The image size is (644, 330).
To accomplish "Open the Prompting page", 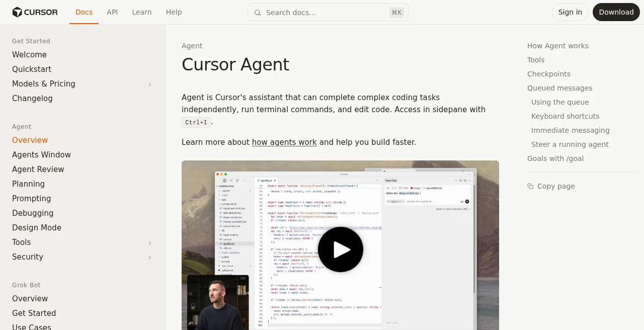I will 32,199.
